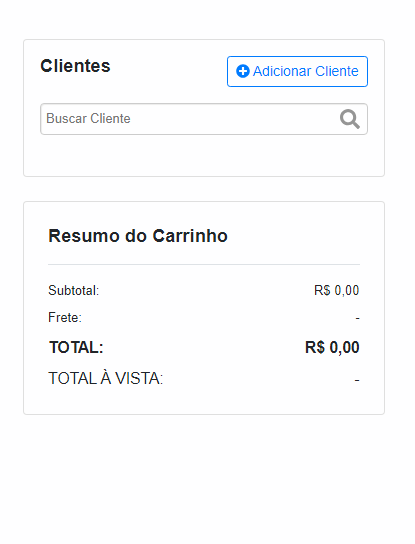Click the Adicionar Cliente button

point(297,71)
